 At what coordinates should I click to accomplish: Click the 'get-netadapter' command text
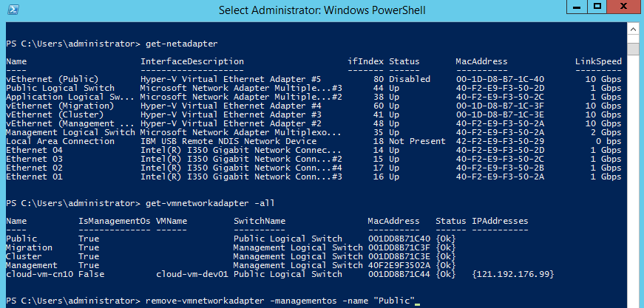point(181,44)
